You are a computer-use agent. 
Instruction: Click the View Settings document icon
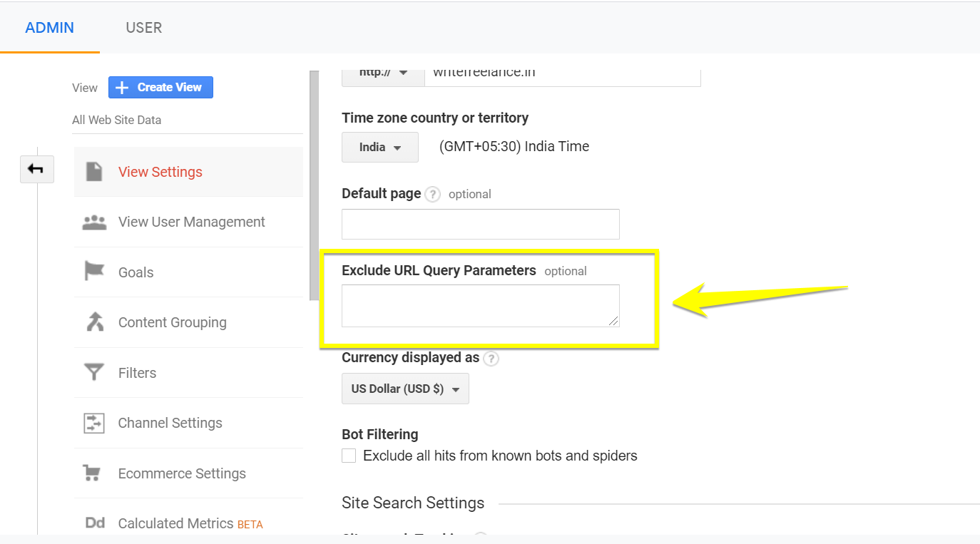[x=94, y=172]
